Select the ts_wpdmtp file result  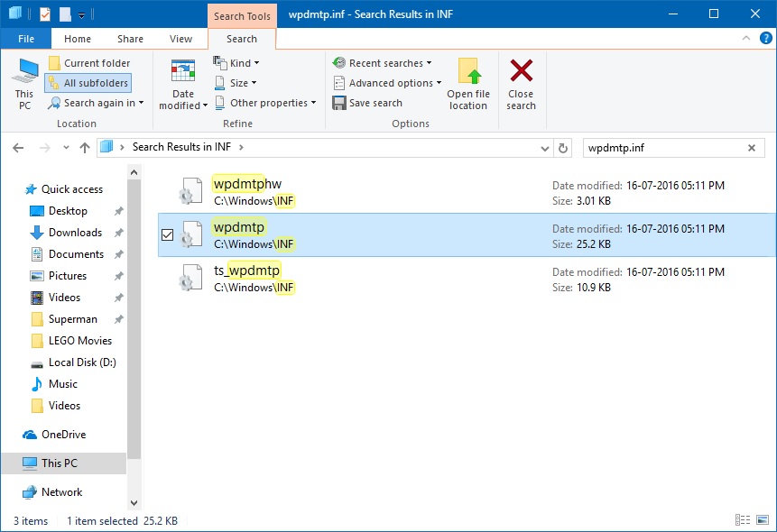pyautogui.click(x=466, y=279)
